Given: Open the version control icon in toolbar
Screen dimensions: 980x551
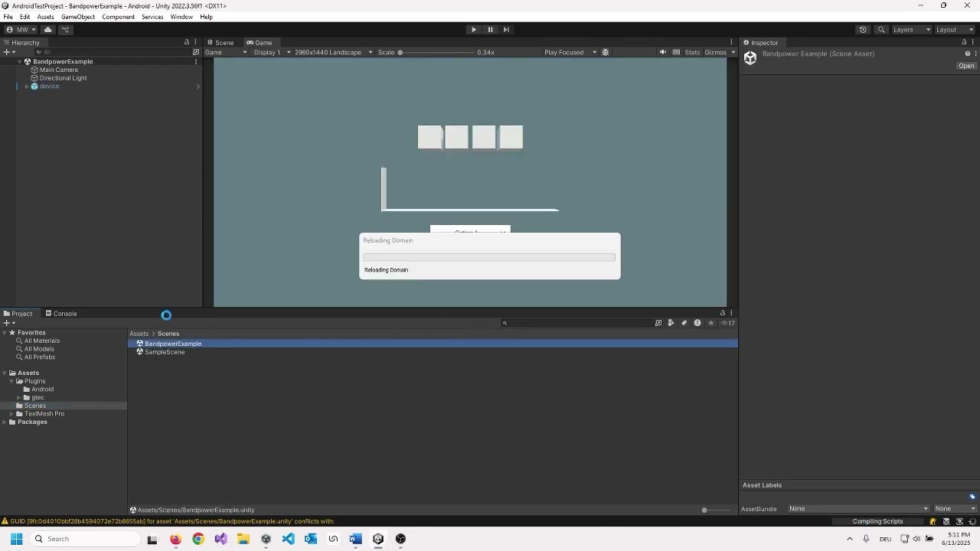Looking at the screenshot, I should 65,30.
